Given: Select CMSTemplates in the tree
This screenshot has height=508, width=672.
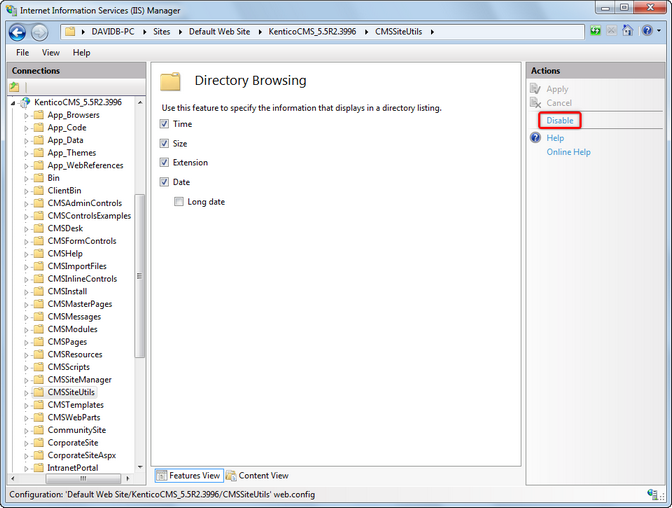Looking at the screenshot, I should [75, 405].
